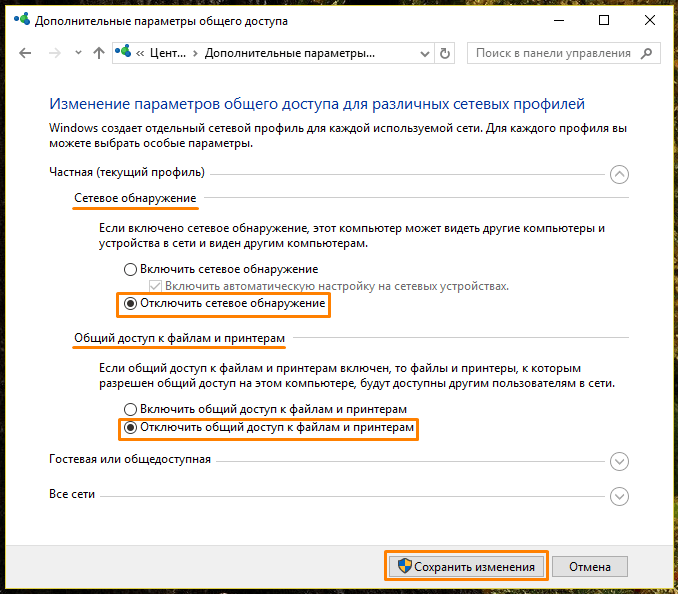Expand the "Все сети" section
Screen dimensions: 678x594
[619, 496]
